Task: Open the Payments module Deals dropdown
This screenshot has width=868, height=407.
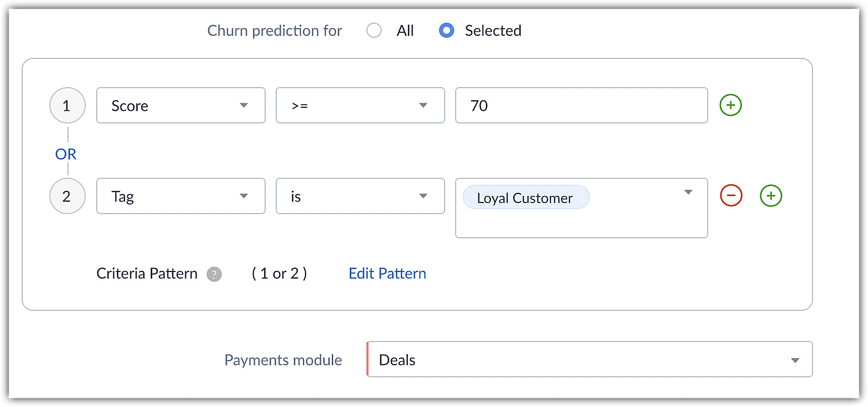Action: [590, 359]
